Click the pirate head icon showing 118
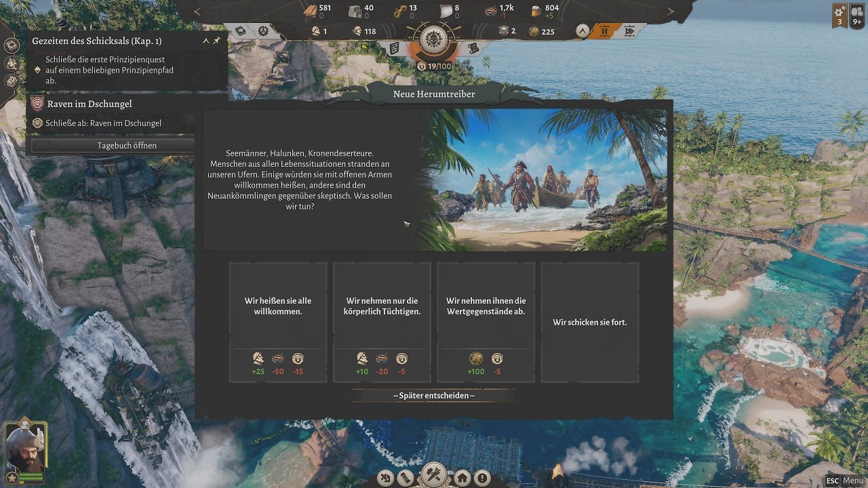The image size is (868, 488). pyautogui.click(x=357, y=31)
